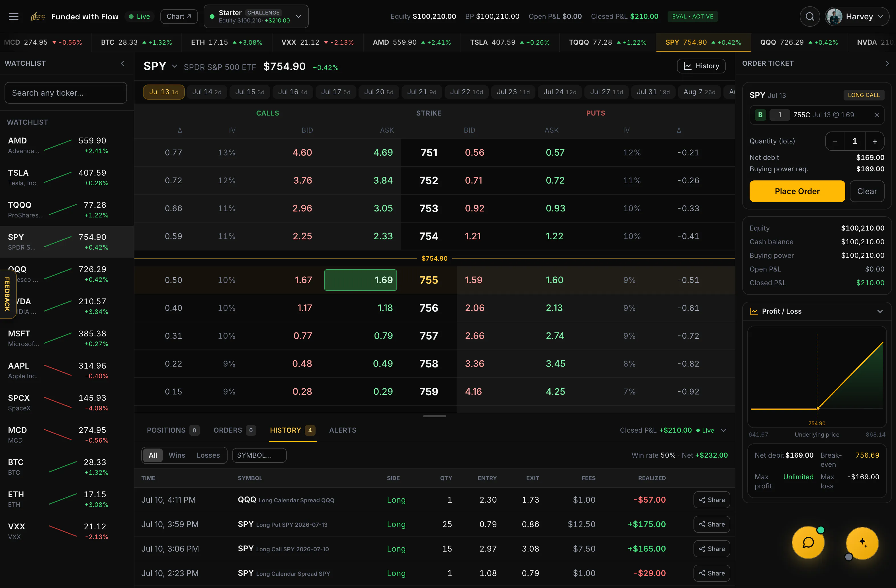896x588 pixels.
Task: Share the SPY Long Calendar Spread trade
Action: (x=711, y=573)
